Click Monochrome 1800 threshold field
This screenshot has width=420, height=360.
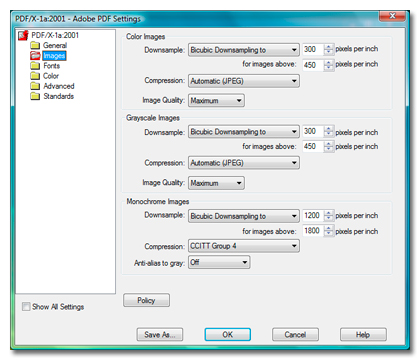[313, 231]
